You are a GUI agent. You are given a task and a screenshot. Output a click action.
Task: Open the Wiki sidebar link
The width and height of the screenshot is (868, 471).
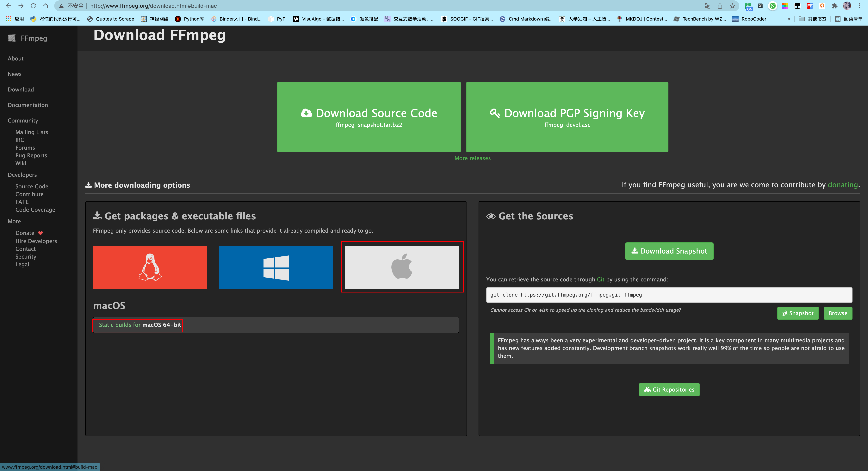point(21,163)
